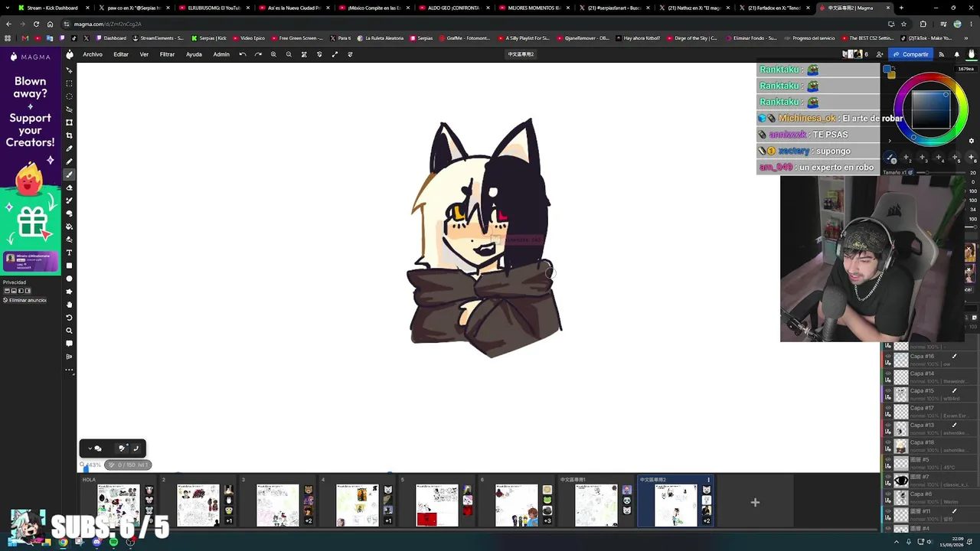The image size is (980, 551).
Task: Select the Paint bucket fill tool
Action: [69, 227]
